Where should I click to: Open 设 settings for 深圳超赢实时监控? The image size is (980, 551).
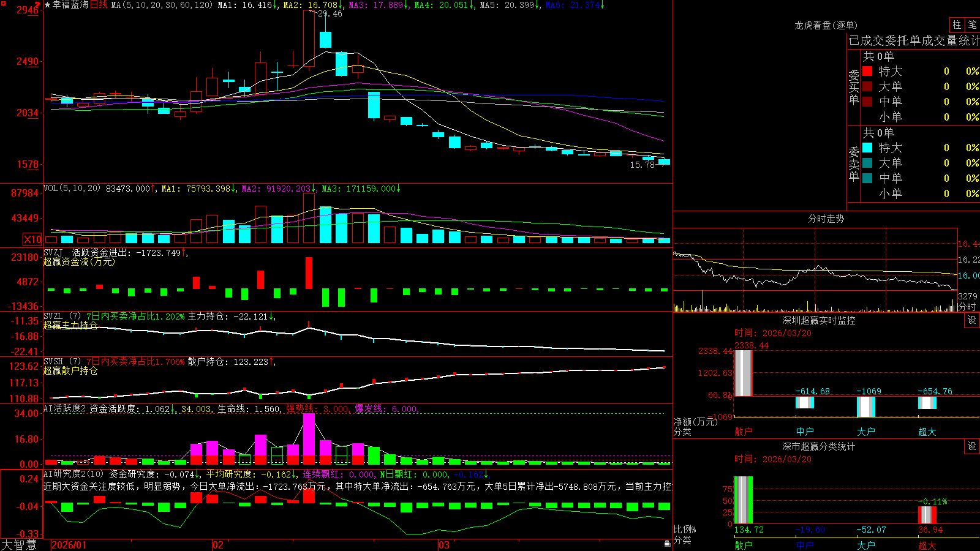[x=972, y=320]
